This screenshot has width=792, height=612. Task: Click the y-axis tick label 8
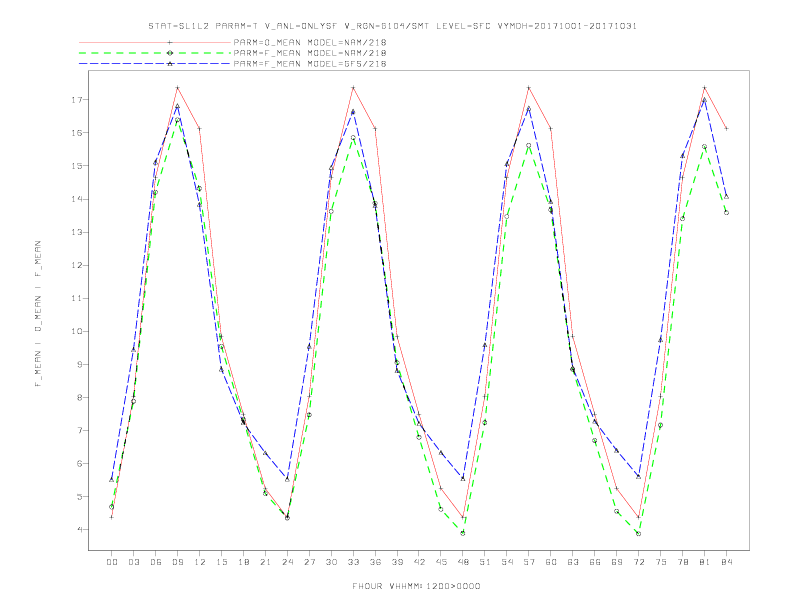(79, 398)
